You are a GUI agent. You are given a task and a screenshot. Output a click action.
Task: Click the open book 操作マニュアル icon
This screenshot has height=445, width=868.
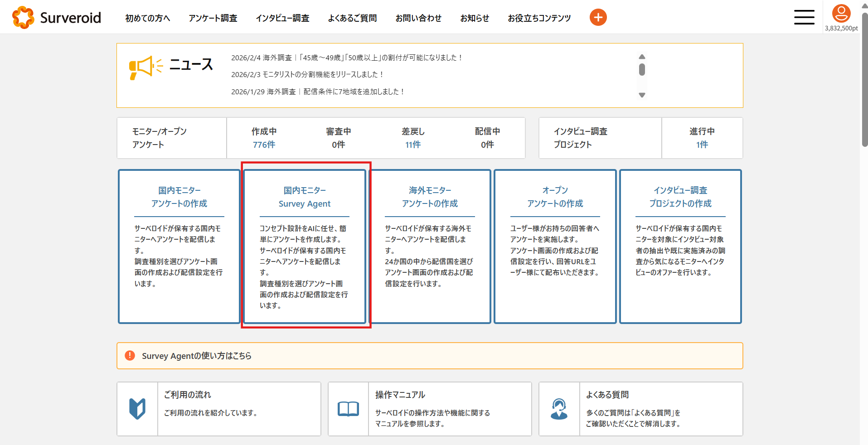click(348, 409)
